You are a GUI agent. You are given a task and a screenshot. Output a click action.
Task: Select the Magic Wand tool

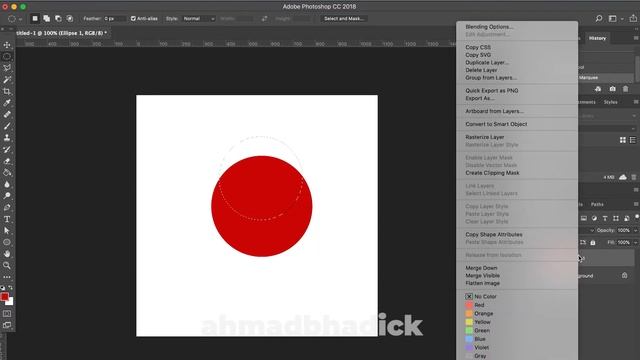click(7, 80)
